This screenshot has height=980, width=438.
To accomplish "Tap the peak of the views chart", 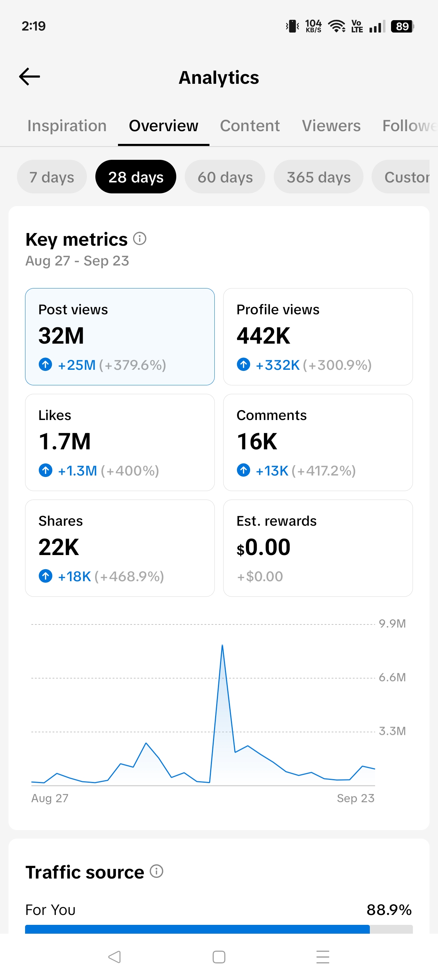I will coord(223,645).
